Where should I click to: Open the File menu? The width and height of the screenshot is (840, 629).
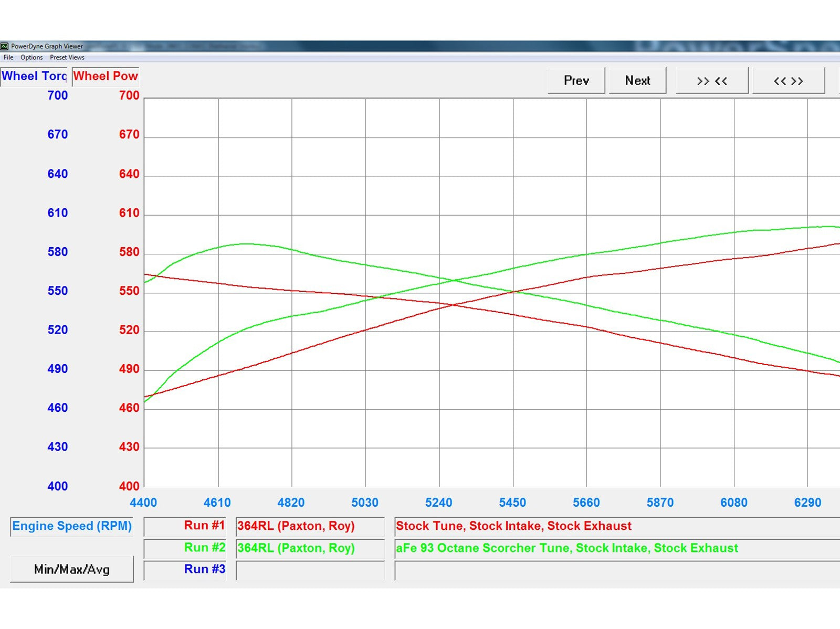[x=8, y=58]
